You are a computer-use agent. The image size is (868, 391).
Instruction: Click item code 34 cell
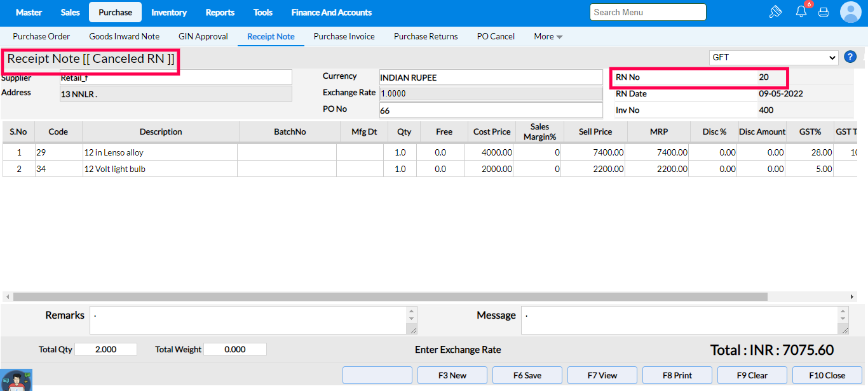click(x=58, y=169)
